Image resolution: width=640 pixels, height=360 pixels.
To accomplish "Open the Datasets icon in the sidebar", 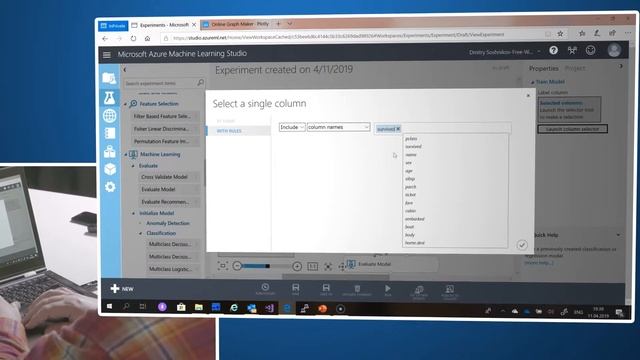I will (x=110, y=151).
